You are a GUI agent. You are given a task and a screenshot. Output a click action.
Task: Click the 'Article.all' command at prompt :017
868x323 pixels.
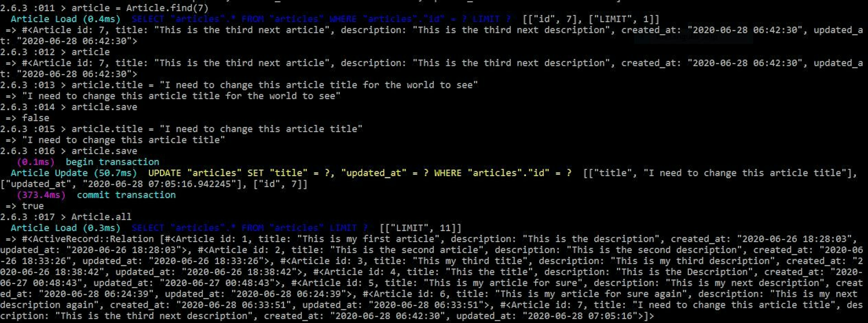pyautogui.click(x=101, y=217)
